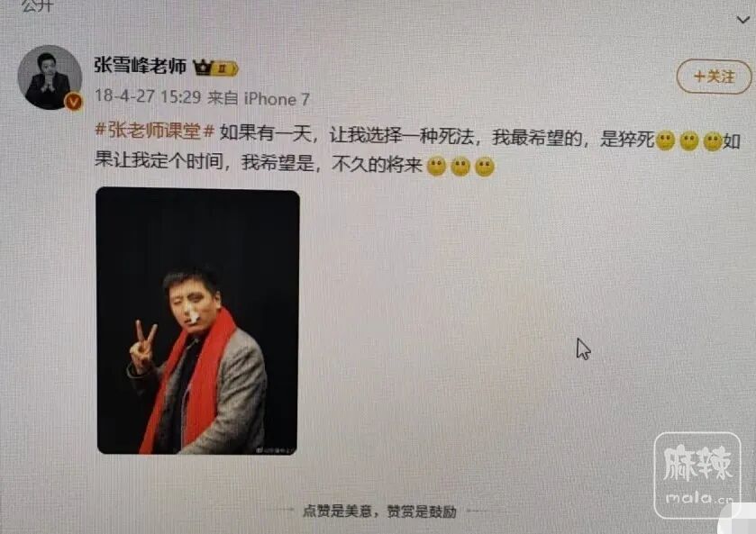Click middle smiley emoji after 是猝死

click(689, 141)
